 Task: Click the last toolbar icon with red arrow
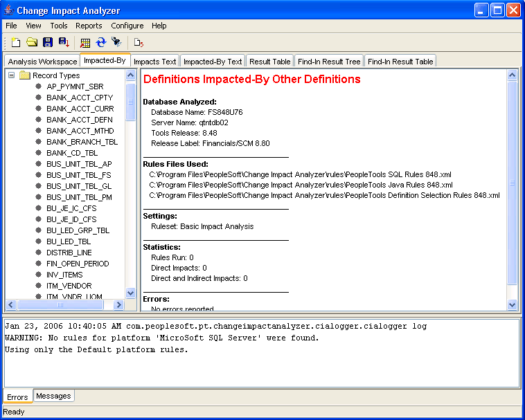coord(139,42)
